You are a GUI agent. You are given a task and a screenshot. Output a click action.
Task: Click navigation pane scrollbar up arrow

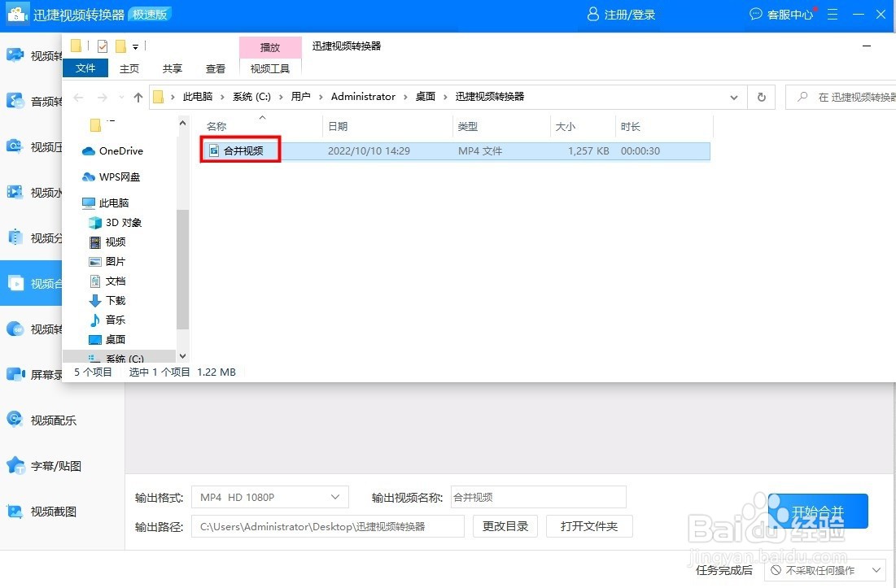(x=182, y=123)
